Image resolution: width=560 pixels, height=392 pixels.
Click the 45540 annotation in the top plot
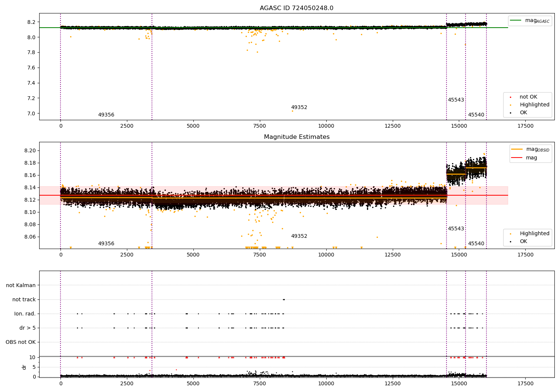(x=476, y=115)
